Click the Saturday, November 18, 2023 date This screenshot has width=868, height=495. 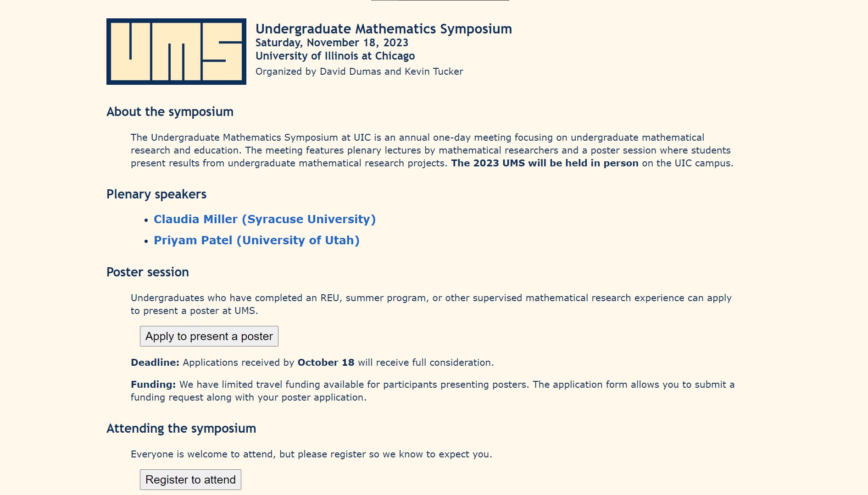click(x=332, y=43)
